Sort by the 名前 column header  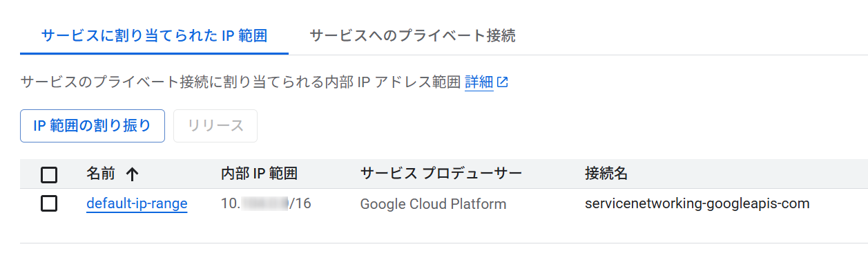(100, 174)
